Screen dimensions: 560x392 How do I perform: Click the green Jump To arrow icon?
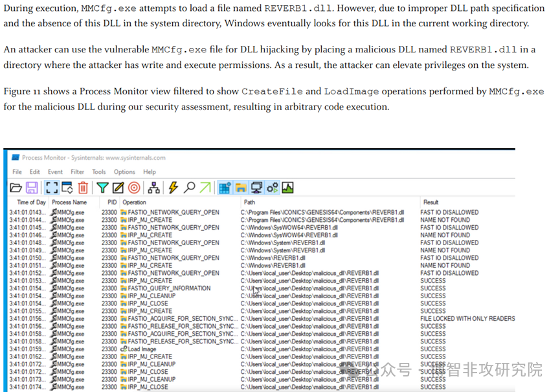[x=205, y=188]
